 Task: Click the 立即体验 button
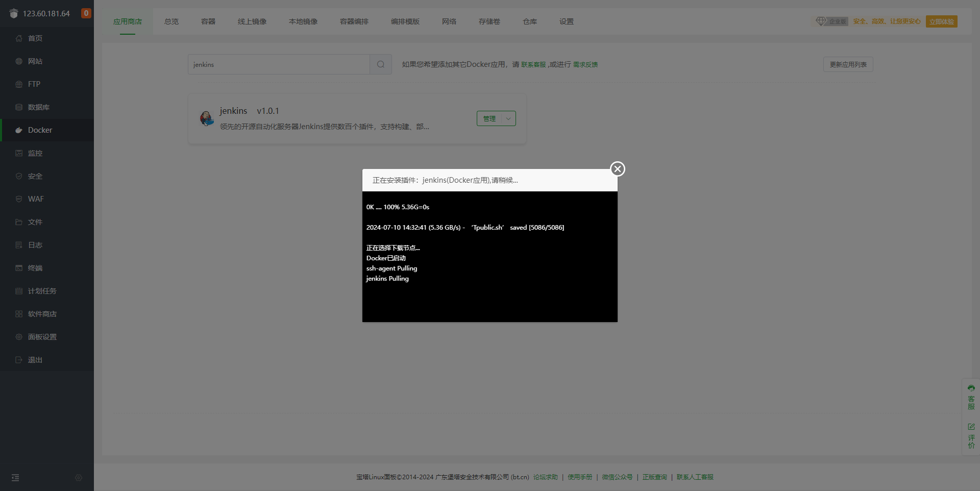942,21
